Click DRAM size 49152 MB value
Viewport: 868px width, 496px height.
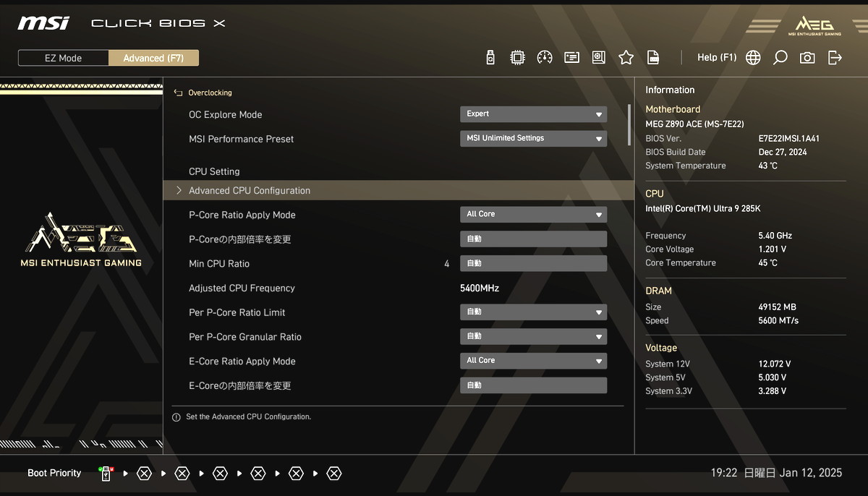778,307
